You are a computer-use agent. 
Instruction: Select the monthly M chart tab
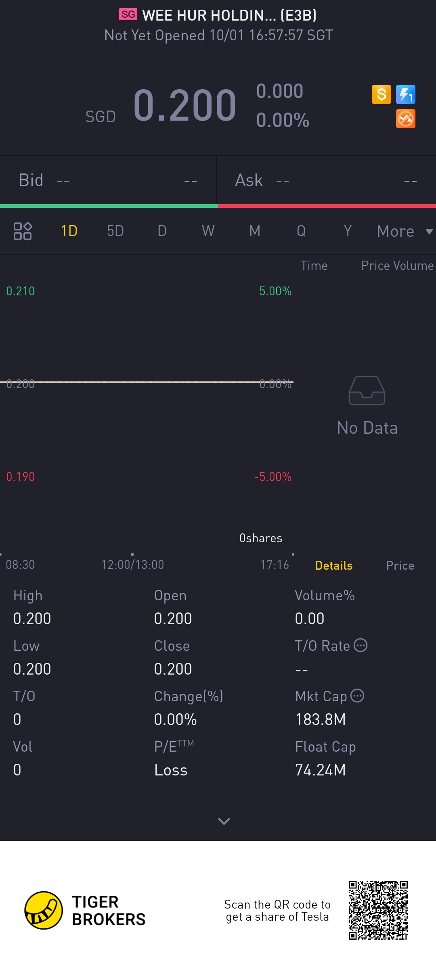tap(255, 231)
